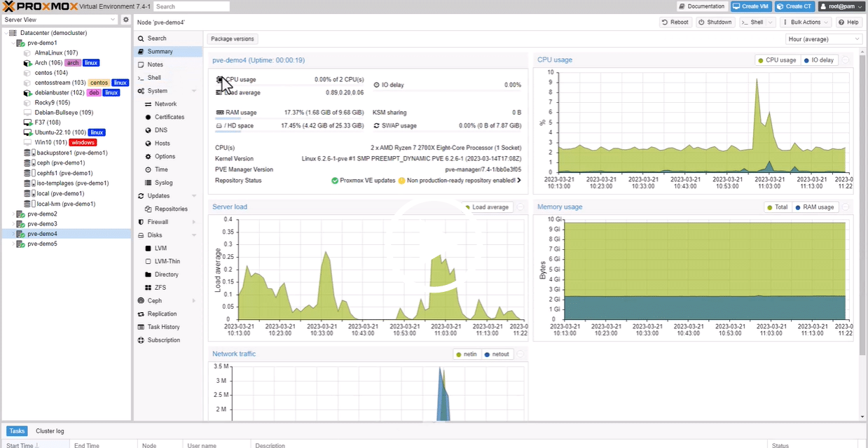868x448 pixels.
Task: Click the Datacenter server icon
Action: click(13, 33)
